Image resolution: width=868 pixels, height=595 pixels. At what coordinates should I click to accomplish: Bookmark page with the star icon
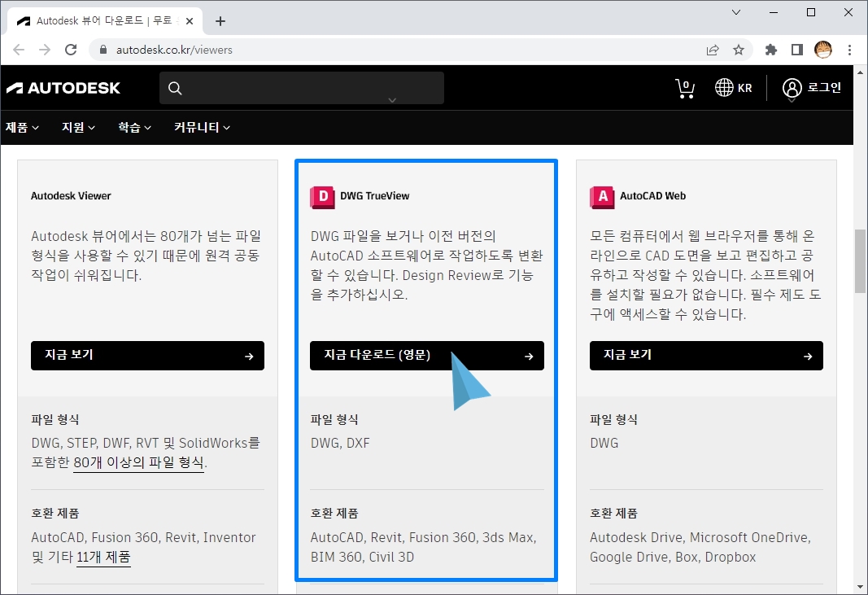739,50
